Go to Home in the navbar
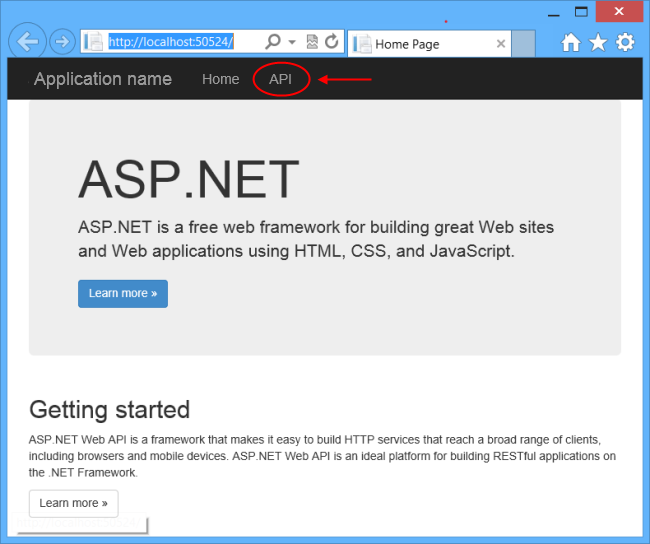Image resolution: width=650 pixels, height=544 pixels. 221,79
